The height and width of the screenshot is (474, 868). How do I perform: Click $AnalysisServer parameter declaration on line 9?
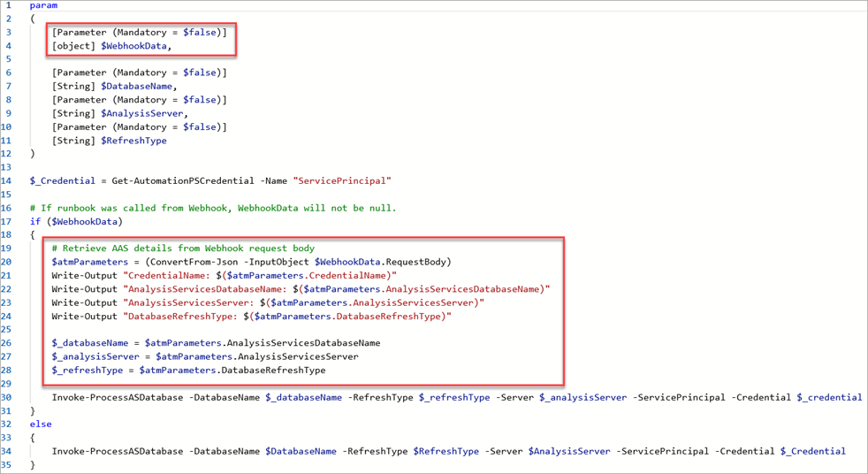[142, 113]
